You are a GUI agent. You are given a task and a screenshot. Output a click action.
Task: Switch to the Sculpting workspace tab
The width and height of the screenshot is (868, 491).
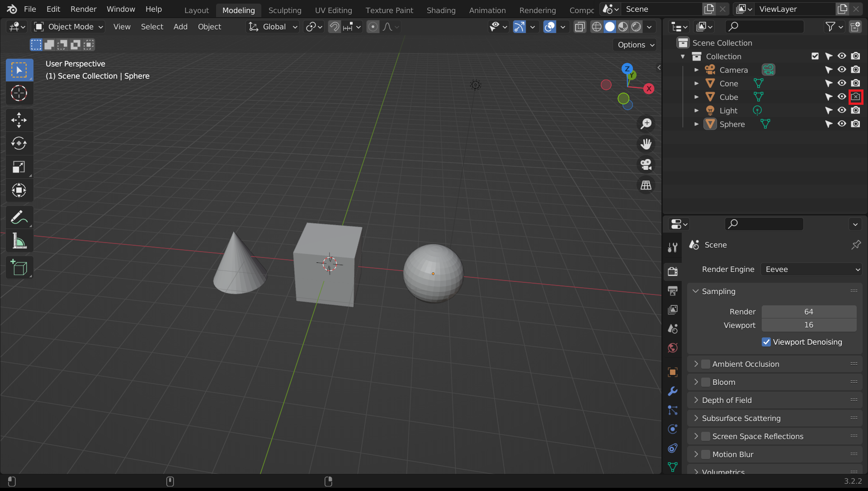click(x=284, y=10)
